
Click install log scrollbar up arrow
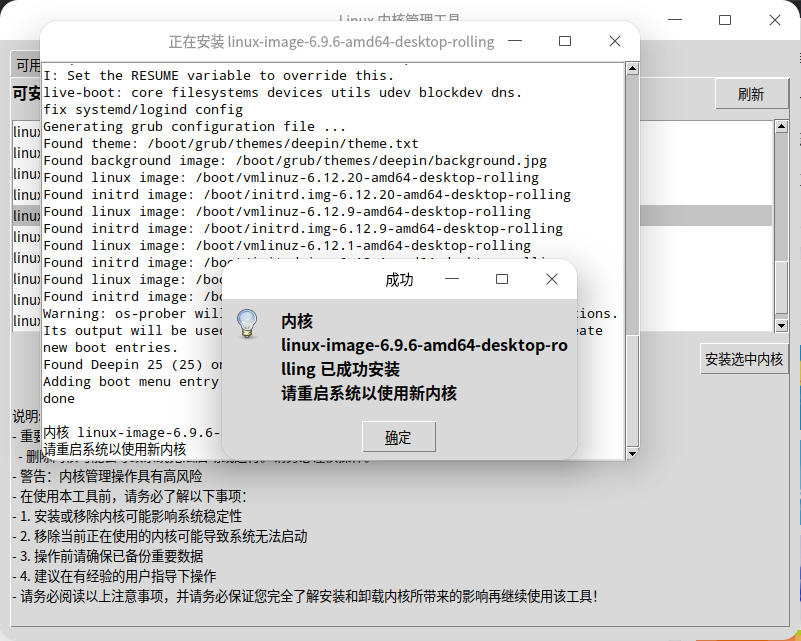pos(632,68)
